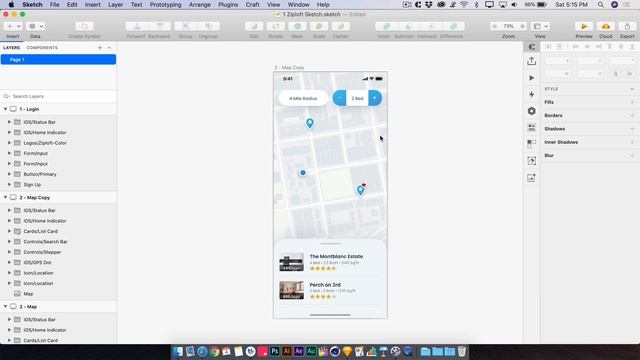Open the Prototyping menu
640x360 pixels.
tap(165, 4)
